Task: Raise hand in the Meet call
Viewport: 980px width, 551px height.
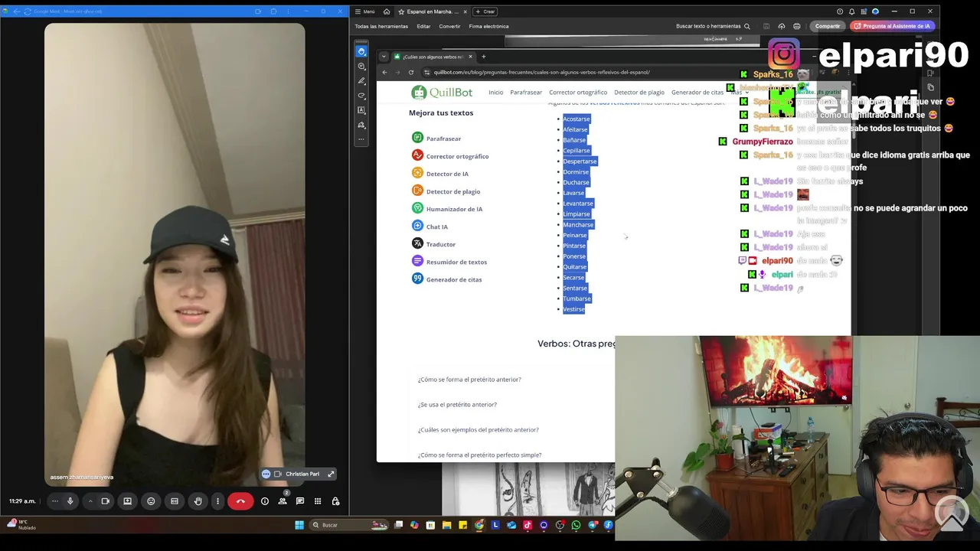Action: [198, 501]
